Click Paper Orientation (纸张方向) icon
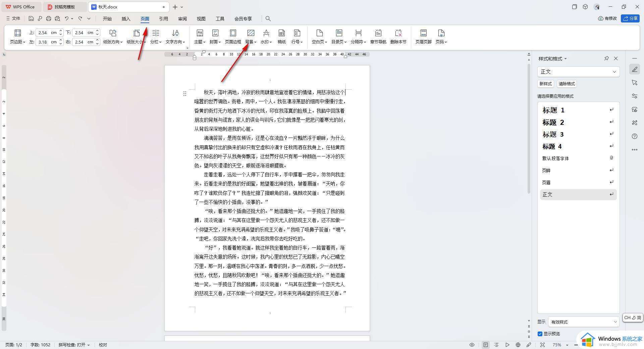 [113, 37]
